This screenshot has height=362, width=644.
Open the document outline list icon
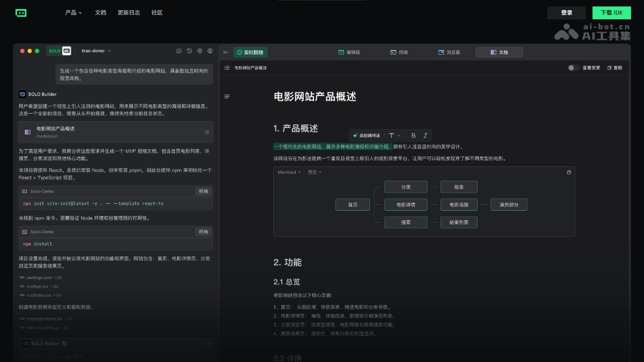tap(227, 68)
